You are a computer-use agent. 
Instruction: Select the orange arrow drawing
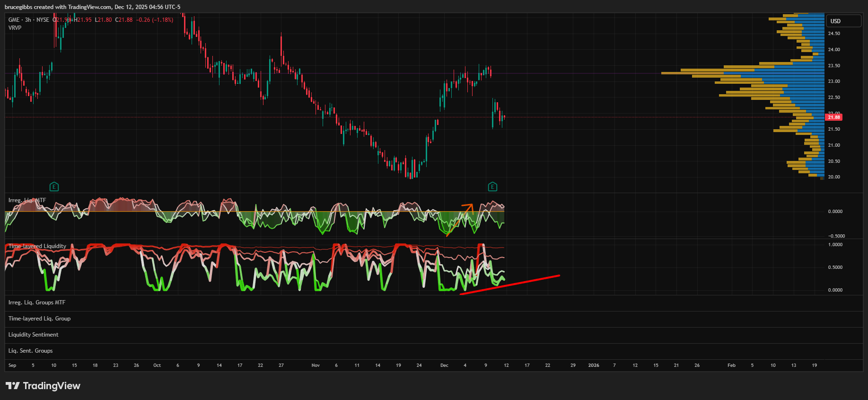click(x=459, y=220)
